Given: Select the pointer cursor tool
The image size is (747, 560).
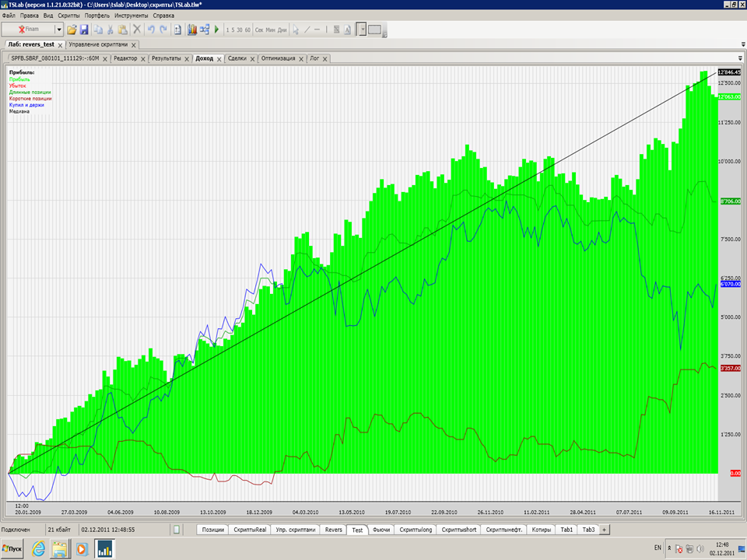Looking at the screenshot, I should click(296, 30).
